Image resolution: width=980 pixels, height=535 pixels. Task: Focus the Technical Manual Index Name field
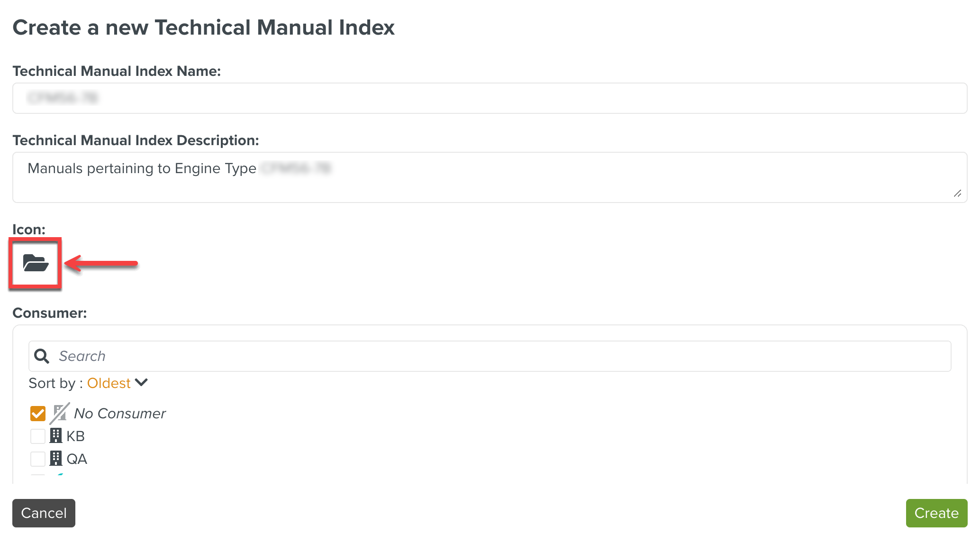point(490,98)
